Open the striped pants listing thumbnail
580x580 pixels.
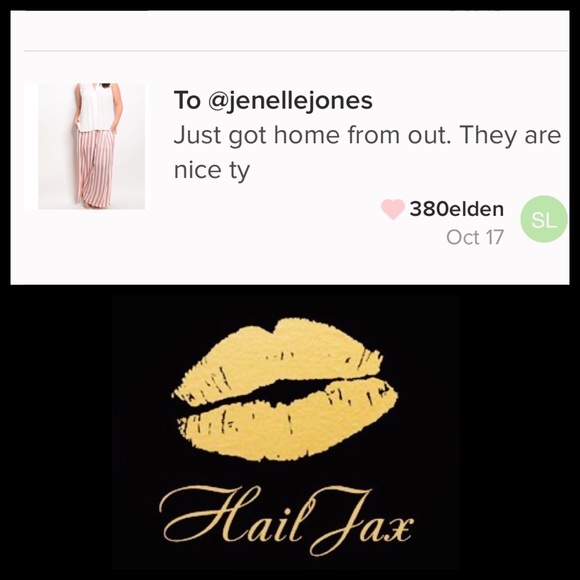[92, 146]
